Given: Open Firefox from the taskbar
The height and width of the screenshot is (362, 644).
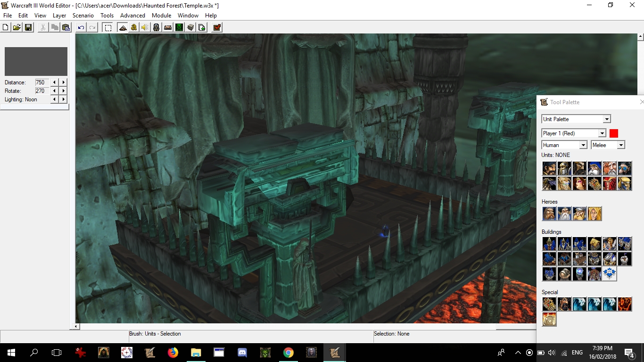Looking at the screenshot, I should click(x=173, y=352).
